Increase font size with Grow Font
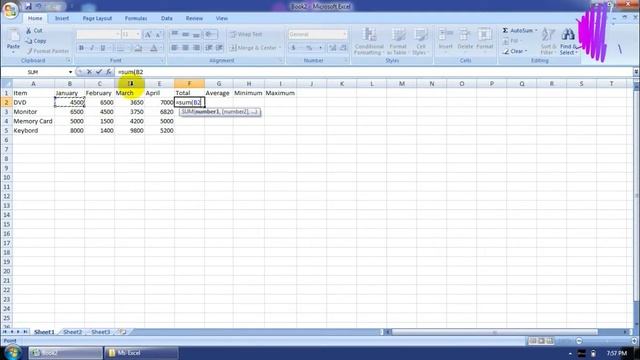 [x=148, y=35]
